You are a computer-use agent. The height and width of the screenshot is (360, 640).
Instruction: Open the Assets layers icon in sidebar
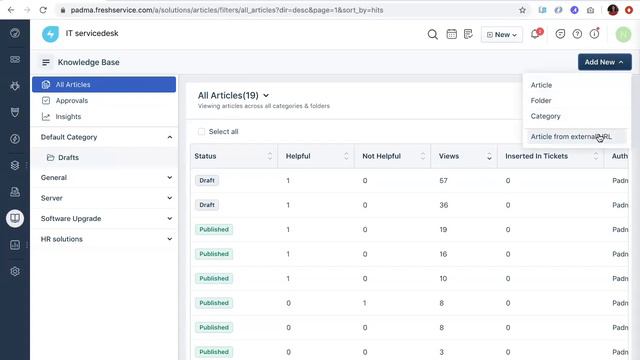(15, 165)
